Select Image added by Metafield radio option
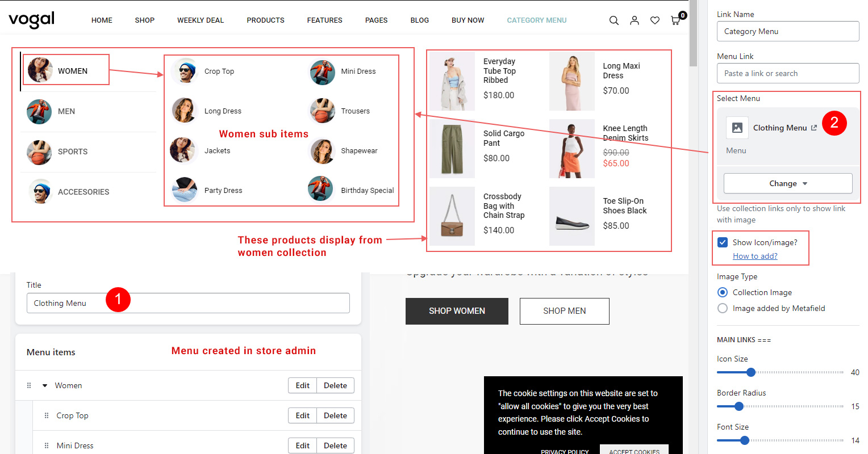 tap(723, 308)
